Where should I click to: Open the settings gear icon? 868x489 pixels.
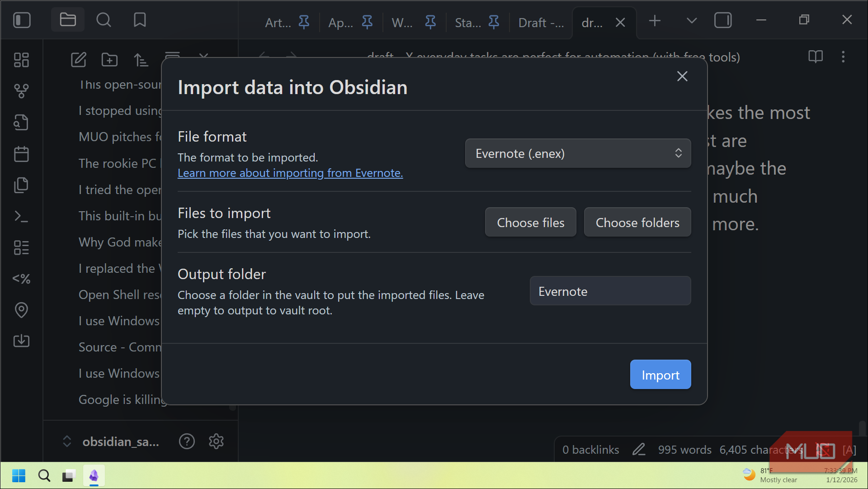216,441
